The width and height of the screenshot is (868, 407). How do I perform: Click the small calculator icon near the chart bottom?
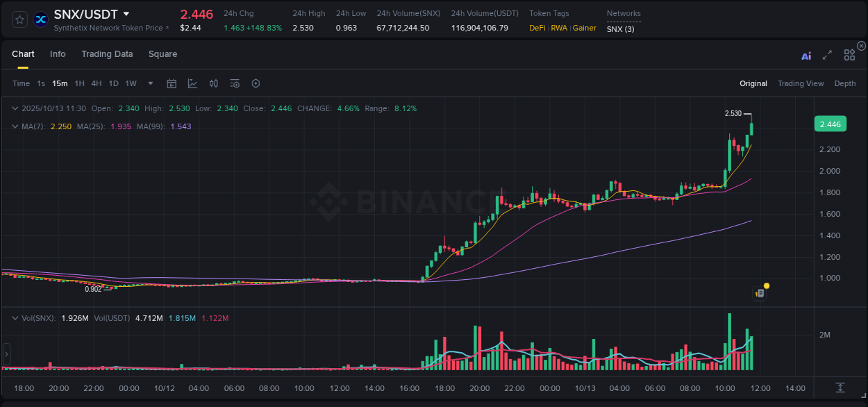pyautogui.click(x=759, y=292)
